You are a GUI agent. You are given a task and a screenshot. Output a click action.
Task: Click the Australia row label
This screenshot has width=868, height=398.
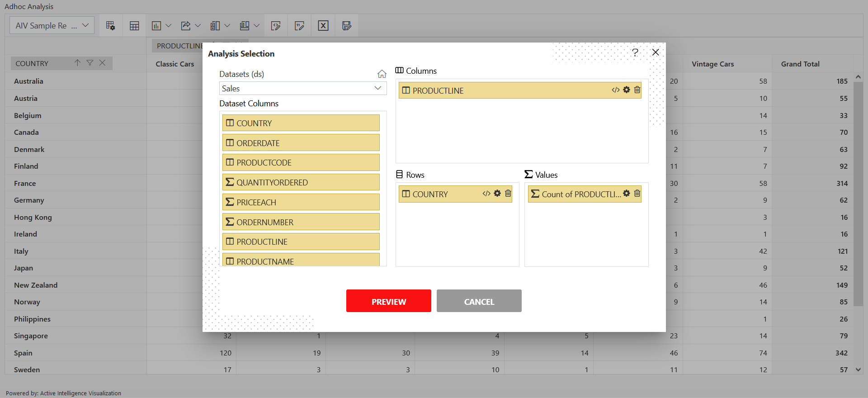click(28, 81)
